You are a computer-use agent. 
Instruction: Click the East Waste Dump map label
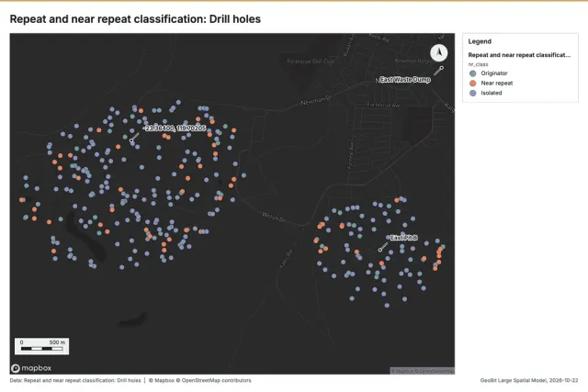coord(405,80)
